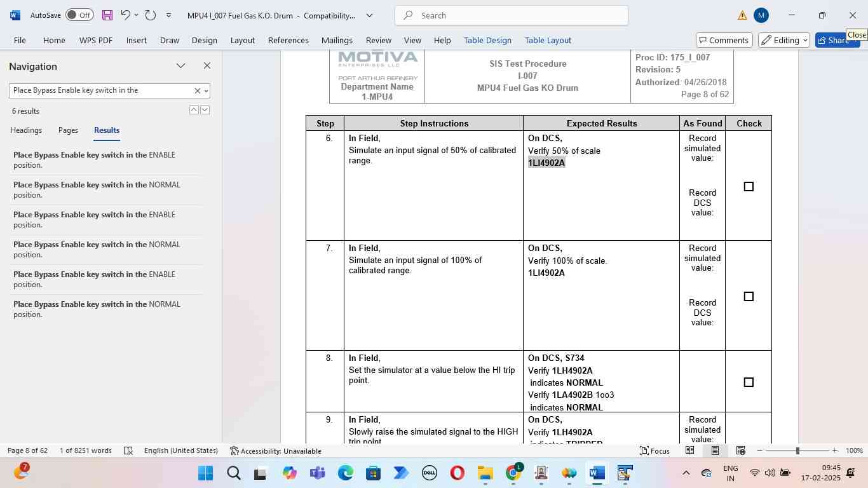The image size is (868, 488).
Task: Click the title bar Search box
Action: pyautogui.click(x=512, y=15)
